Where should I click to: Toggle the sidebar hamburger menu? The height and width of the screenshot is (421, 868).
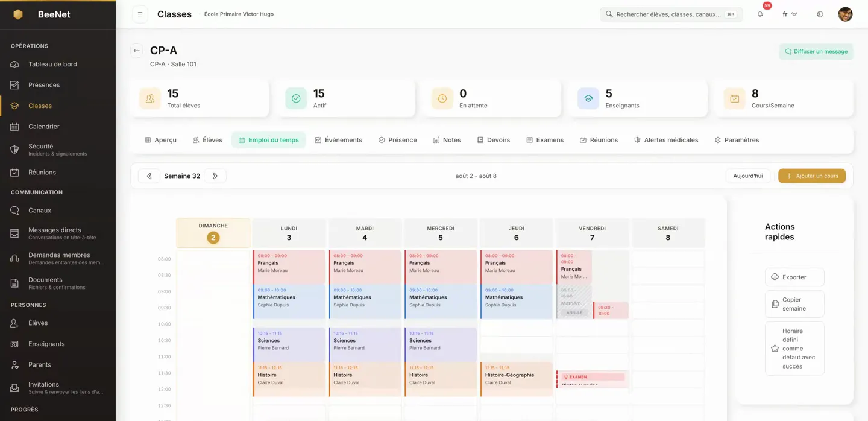point(140,14)
